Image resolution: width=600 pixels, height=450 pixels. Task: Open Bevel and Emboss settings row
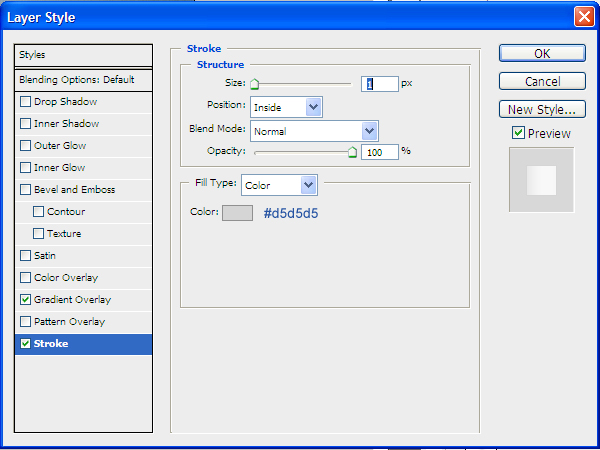click(x=83, y=190)
